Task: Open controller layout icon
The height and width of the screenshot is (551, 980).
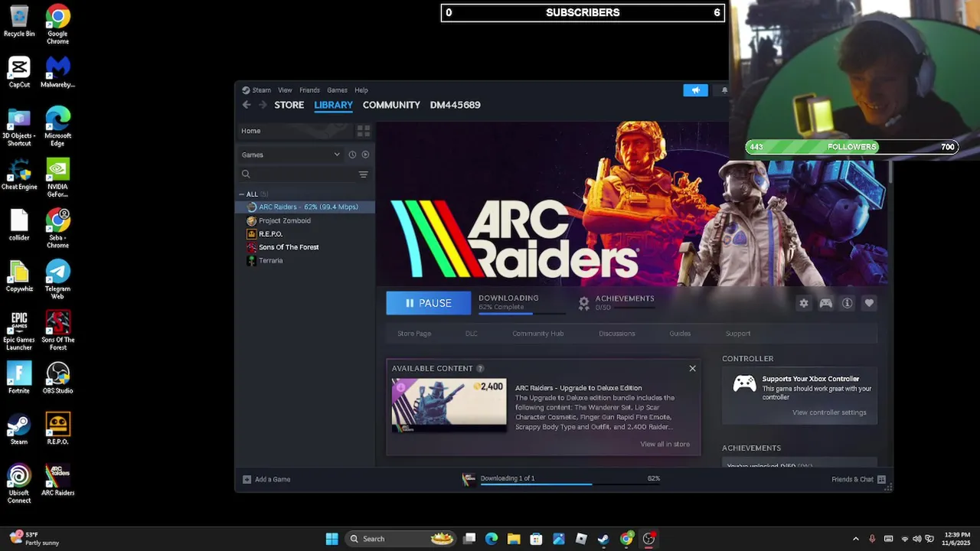Action: pyautogui.click(x=825, y=303)
